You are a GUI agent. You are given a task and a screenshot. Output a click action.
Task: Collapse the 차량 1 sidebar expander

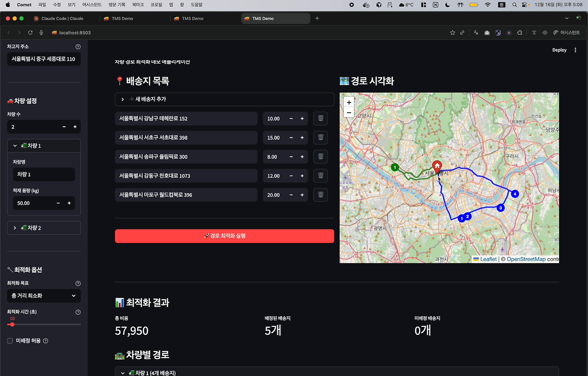click(44, 146)
